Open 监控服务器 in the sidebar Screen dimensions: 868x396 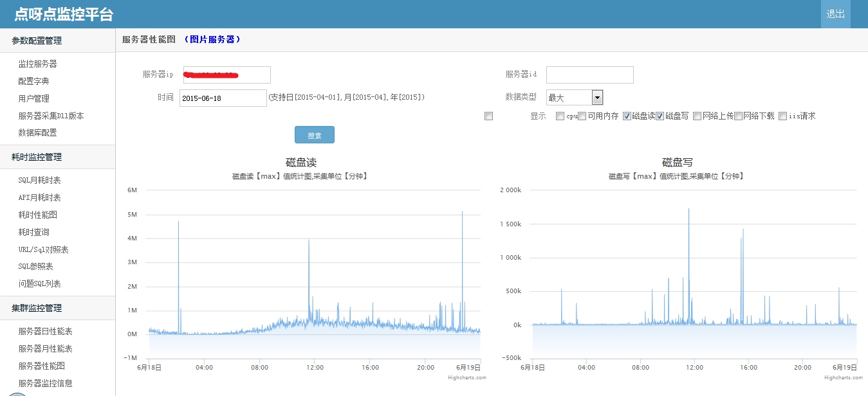pyautogui.click(x=37, y=64)
